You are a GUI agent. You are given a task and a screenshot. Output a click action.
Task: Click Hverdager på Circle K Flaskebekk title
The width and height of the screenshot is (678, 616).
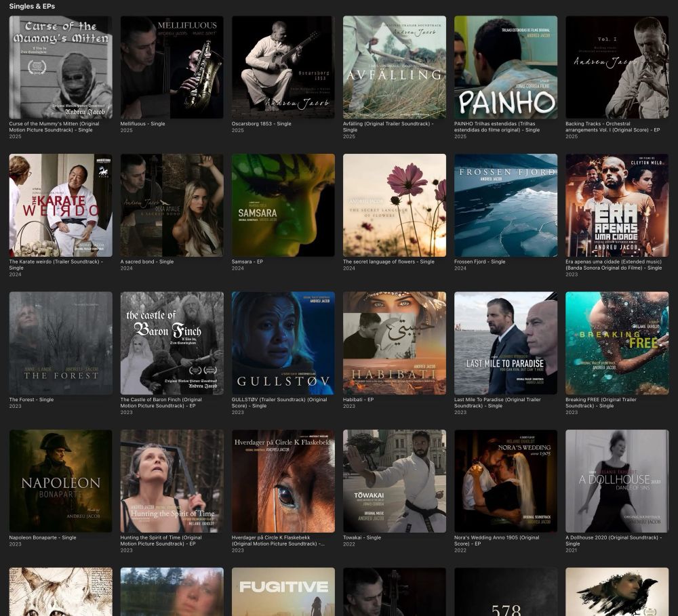point(278,540)
